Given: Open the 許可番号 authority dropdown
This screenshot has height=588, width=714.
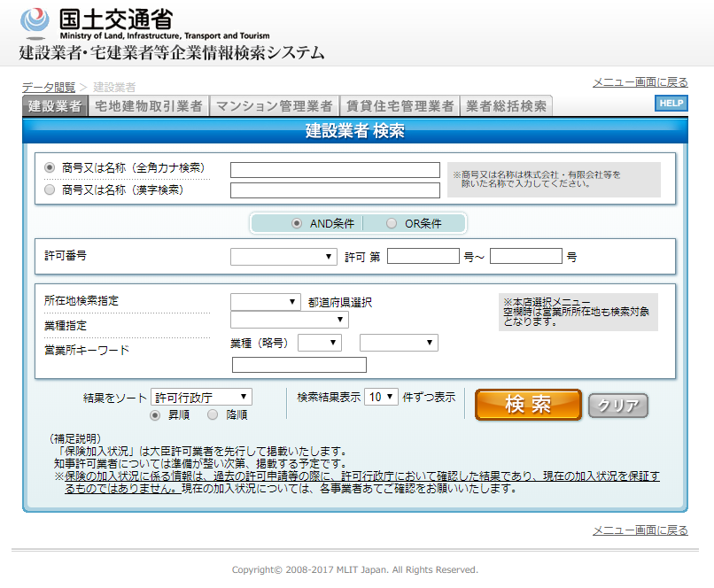Looking at the screenshot, I should (x=283, y=257).
